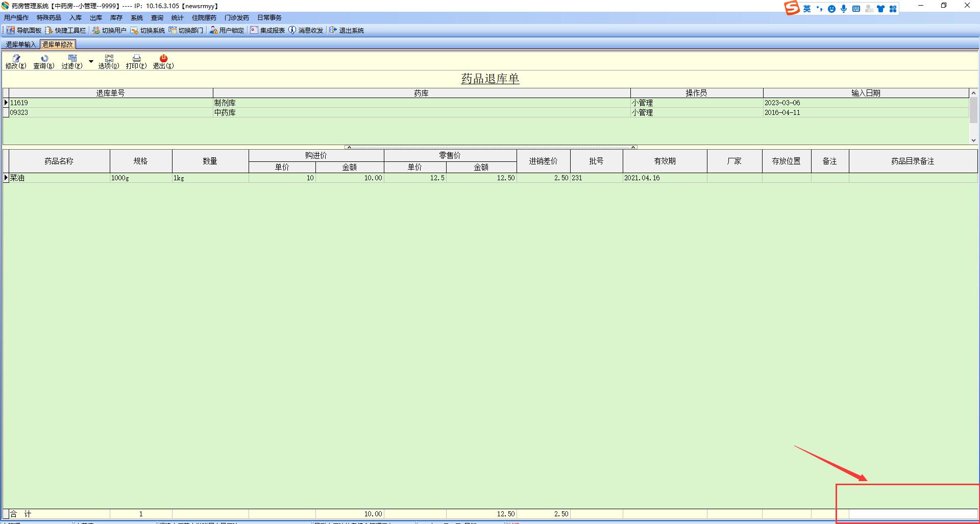Open the 门诊发药 menu
The width and height of the screenshot is (980, 524).
pyautogui.click(x=237, y=18)
